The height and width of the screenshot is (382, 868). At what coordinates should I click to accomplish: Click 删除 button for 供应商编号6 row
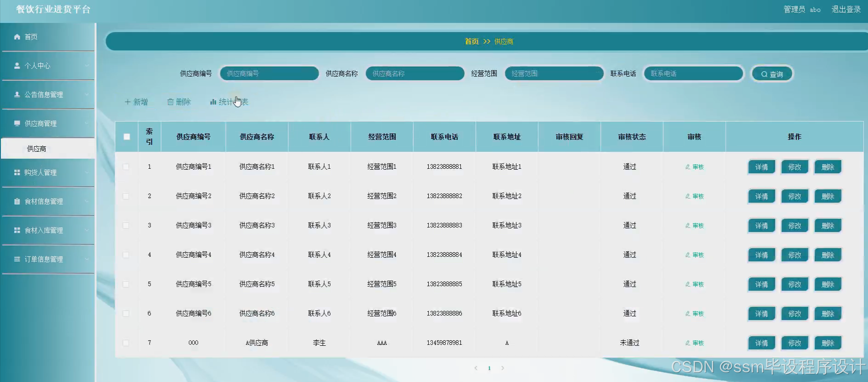828,314
